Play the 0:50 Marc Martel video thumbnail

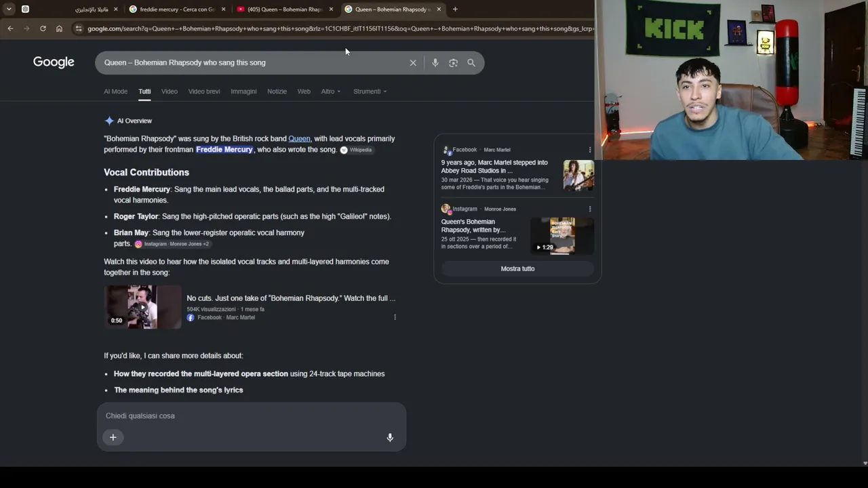[x=142, y=307]
